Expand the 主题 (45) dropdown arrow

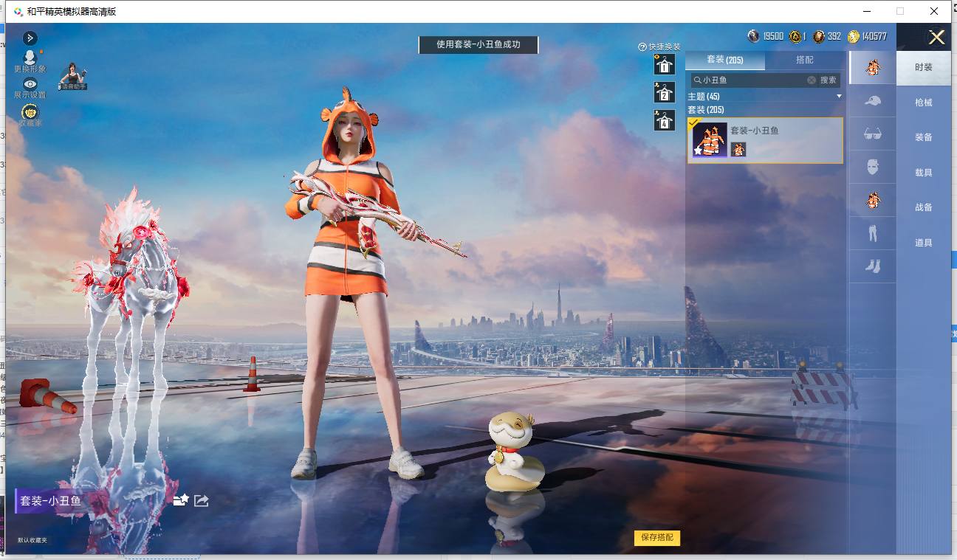[839, 97]
